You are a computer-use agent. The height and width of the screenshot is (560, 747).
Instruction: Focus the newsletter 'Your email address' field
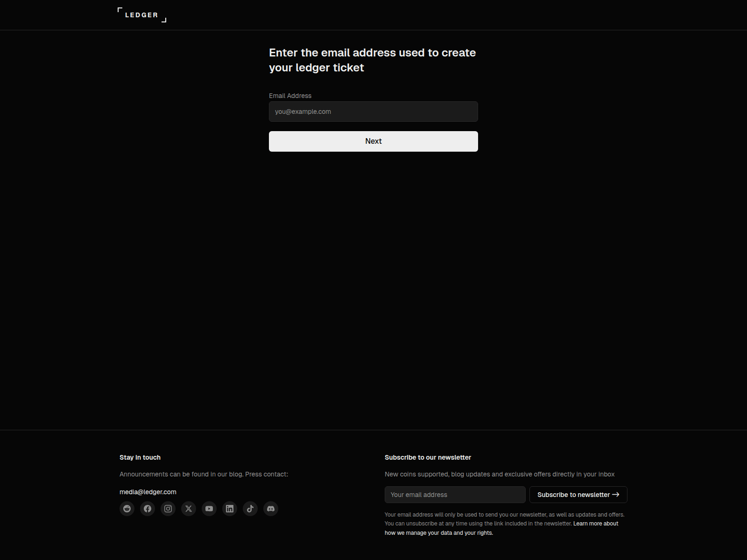[x=455, y=495]
